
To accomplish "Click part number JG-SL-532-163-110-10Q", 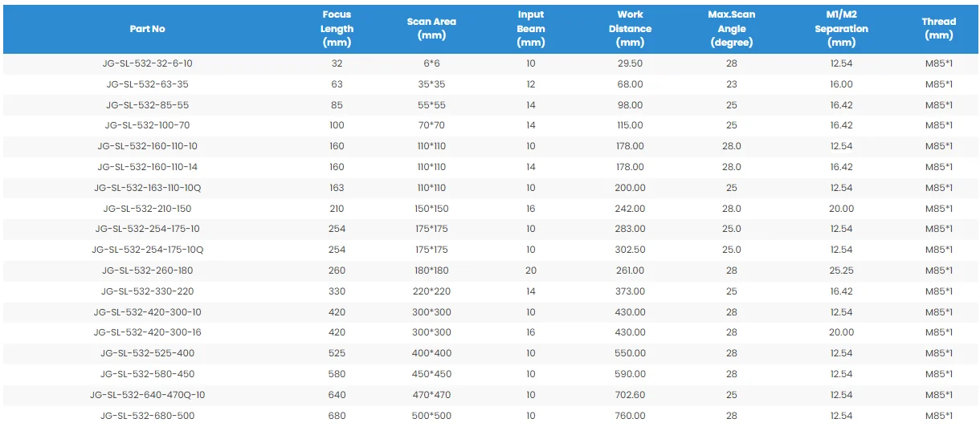I will 147,188.
